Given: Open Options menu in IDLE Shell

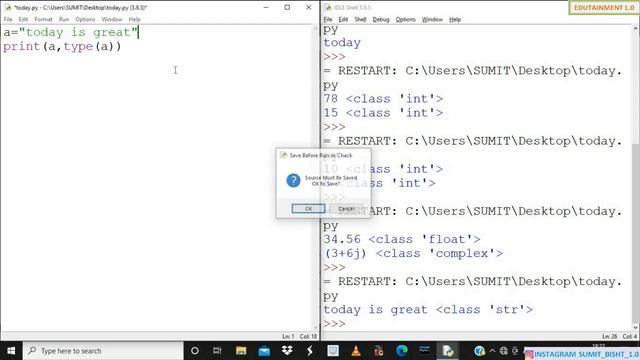Looking at the screenshot, I should pyautogui.click(x=405, y=19).
